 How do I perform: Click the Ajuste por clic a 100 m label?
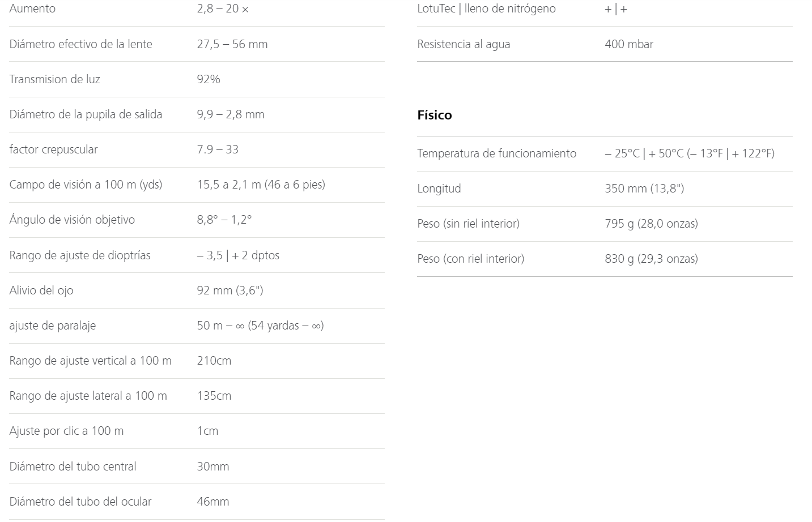(x=66, y=431)
